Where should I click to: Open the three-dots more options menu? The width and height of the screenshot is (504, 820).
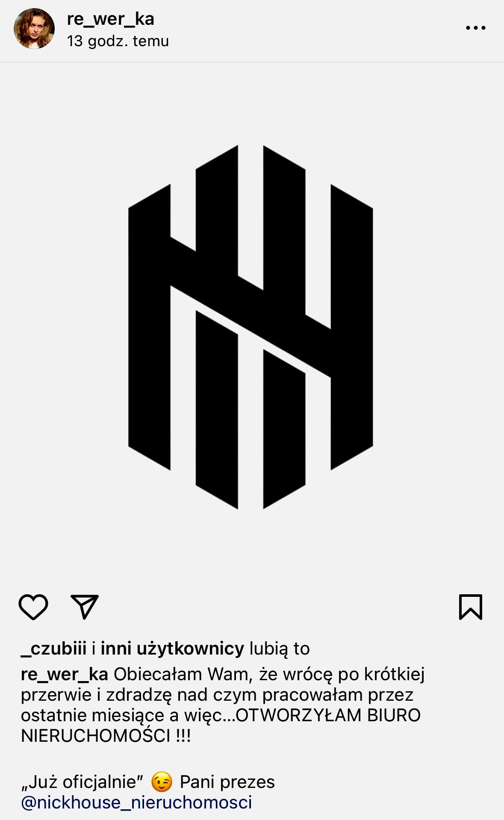[475, 28]
